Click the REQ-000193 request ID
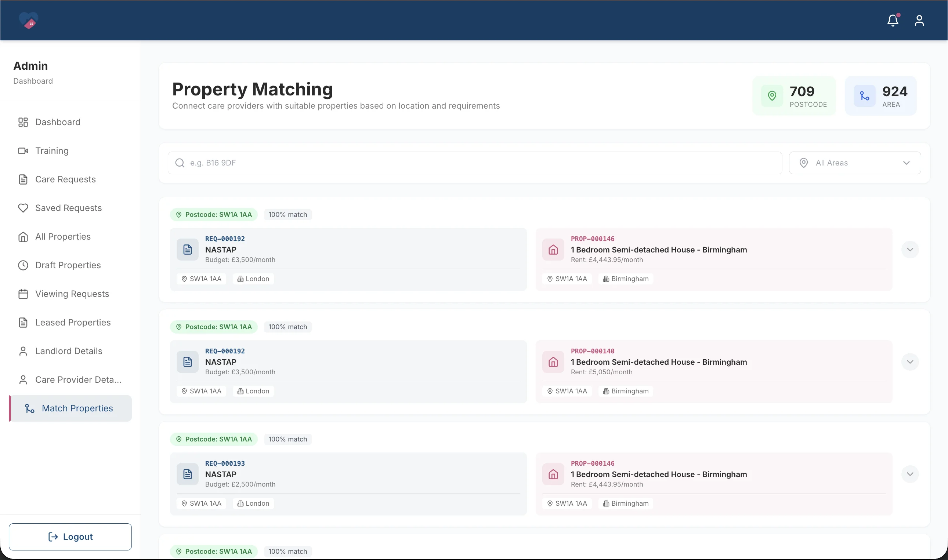The image size is (948, 560). coord(225,463)
